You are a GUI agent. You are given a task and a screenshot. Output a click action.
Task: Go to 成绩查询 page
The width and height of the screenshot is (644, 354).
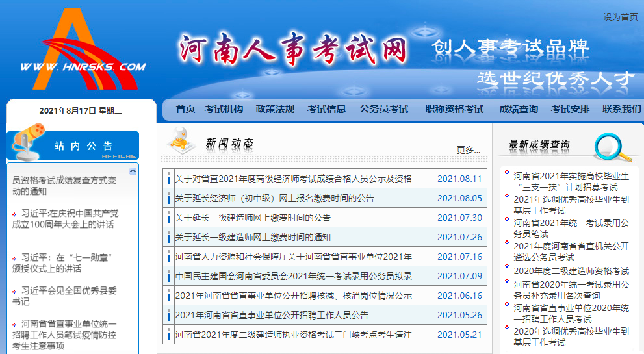click(x=519, y=109)
